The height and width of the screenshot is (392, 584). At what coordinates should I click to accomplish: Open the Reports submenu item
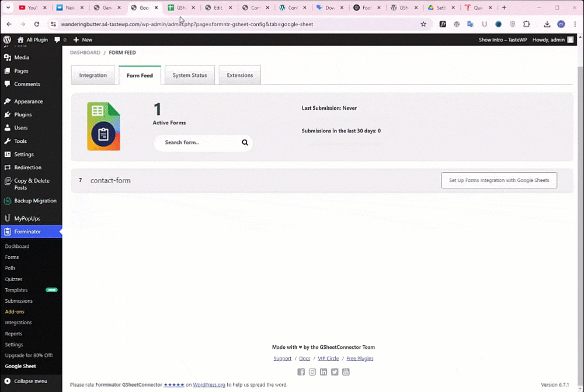[x=13, y=334]
